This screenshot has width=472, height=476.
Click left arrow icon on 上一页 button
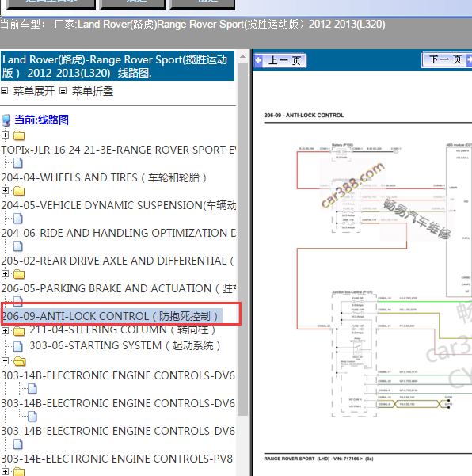click(x=258, y=60)
